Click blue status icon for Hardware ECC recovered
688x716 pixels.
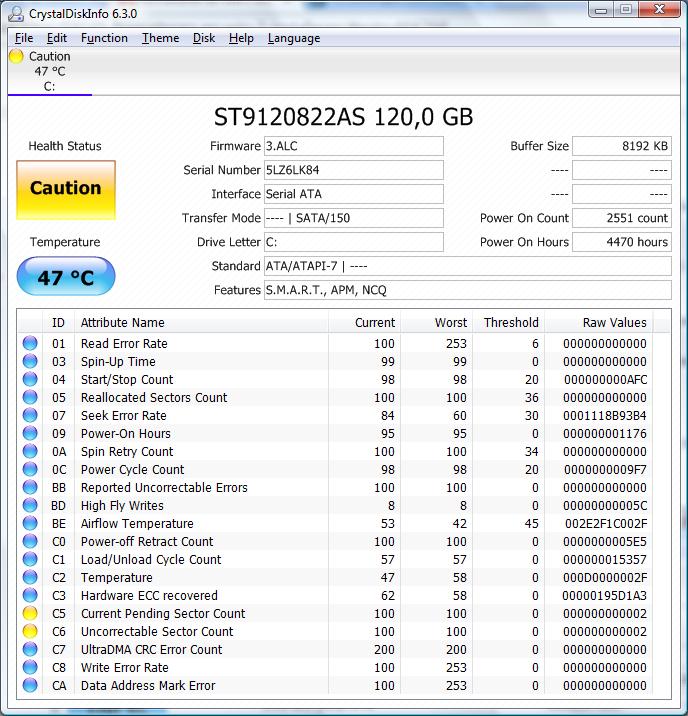[30, 595]
